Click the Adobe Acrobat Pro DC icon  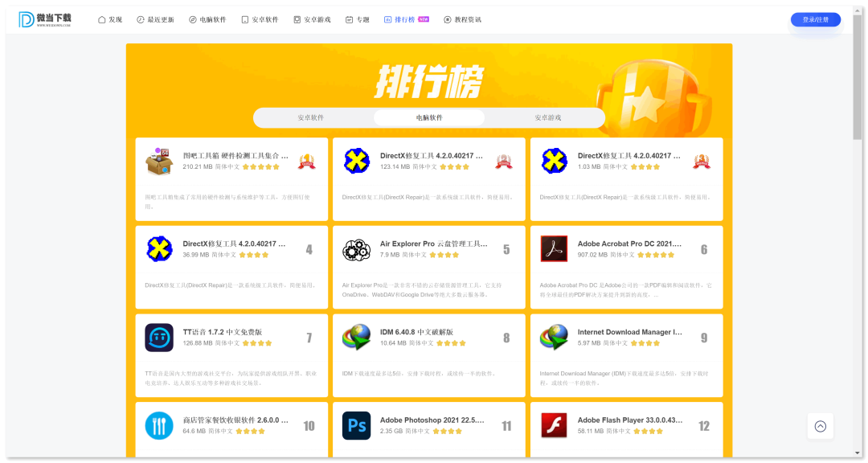pos(554,248)
